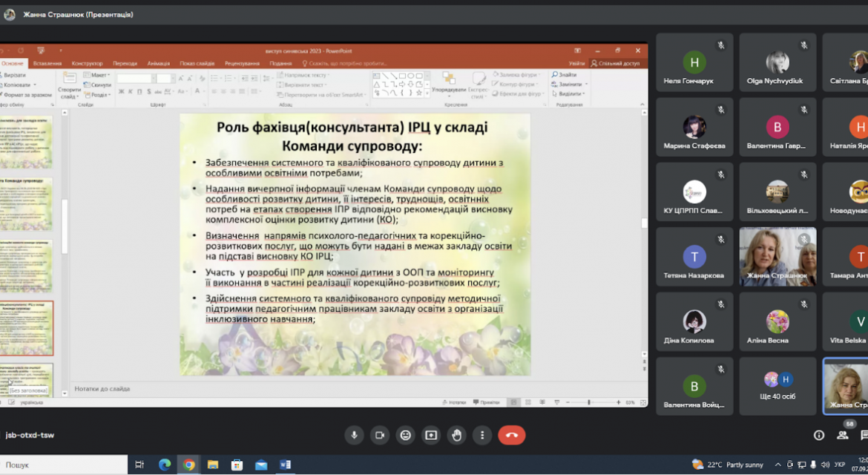Show the participants people icon
868x475 pixels.
[843, 435]
